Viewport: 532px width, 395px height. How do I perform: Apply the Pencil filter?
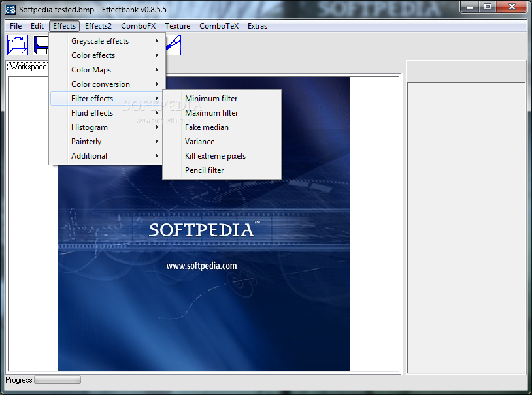click(x=222, y=170)
